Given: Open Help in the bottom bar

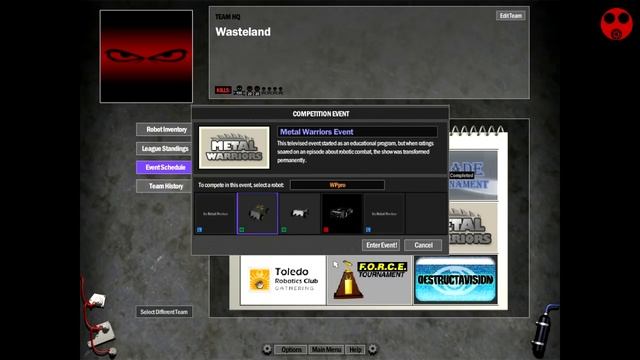Looking at the screenshot, I should coord(355,350).
